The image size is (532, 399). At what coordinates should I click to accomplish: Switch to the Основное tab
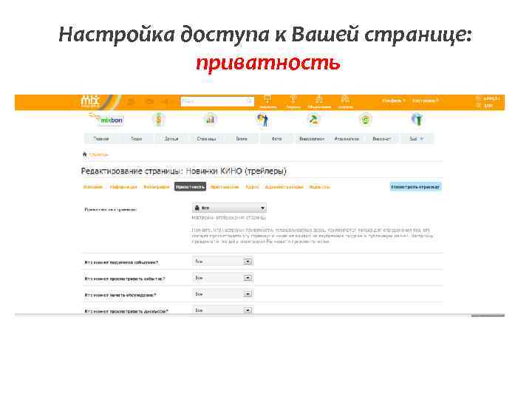pyautogui.click(x=92, y=187)
